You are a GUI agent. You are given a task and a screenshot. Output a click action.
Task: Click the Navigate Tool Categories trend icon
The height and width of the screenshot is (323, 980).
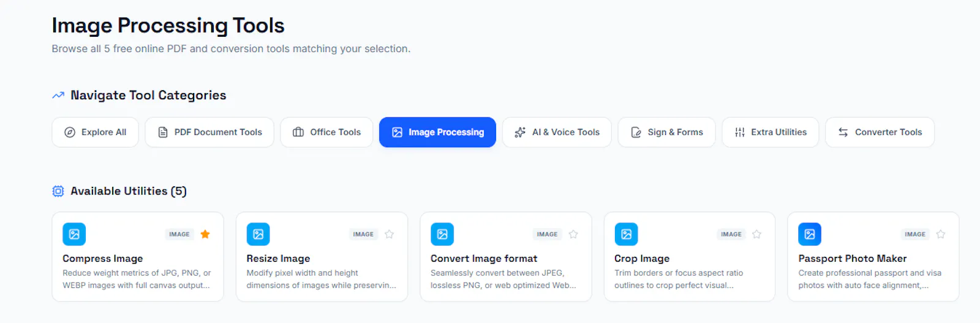click(x=58, y=95)
